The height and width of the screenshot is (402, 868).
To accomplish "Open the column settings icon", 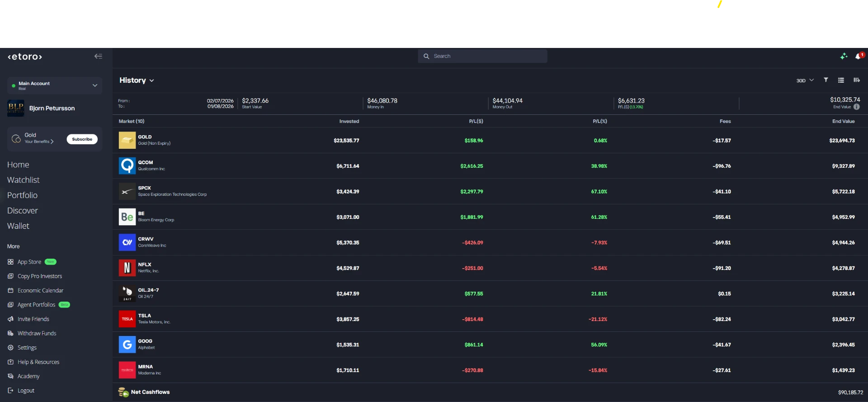I will 856,80.
